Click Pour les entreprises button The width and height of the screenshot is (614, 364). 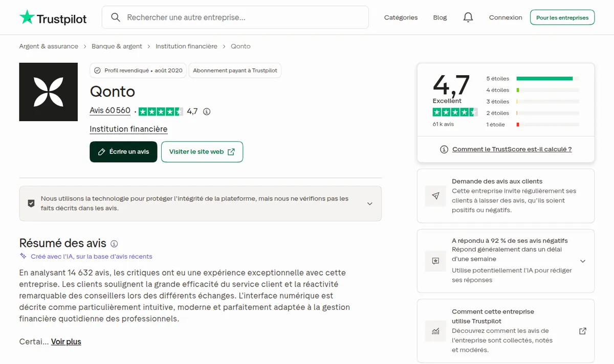[562, 17]
